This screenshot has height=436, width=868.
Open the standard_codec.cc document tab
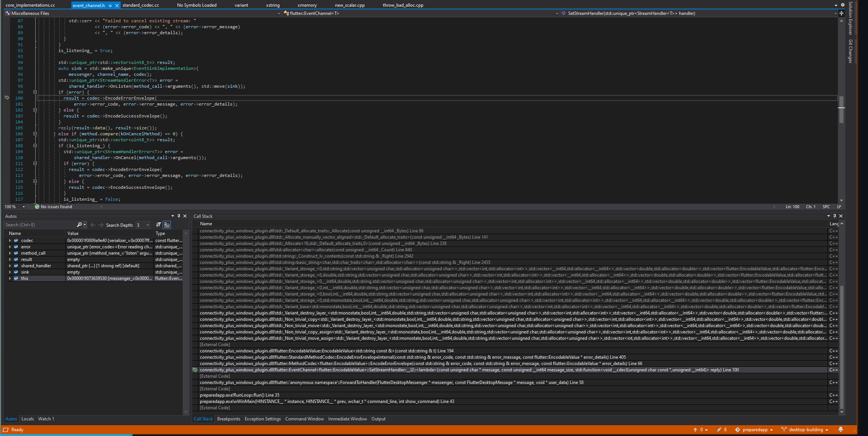pyautogui.click(x=140, y=5)
